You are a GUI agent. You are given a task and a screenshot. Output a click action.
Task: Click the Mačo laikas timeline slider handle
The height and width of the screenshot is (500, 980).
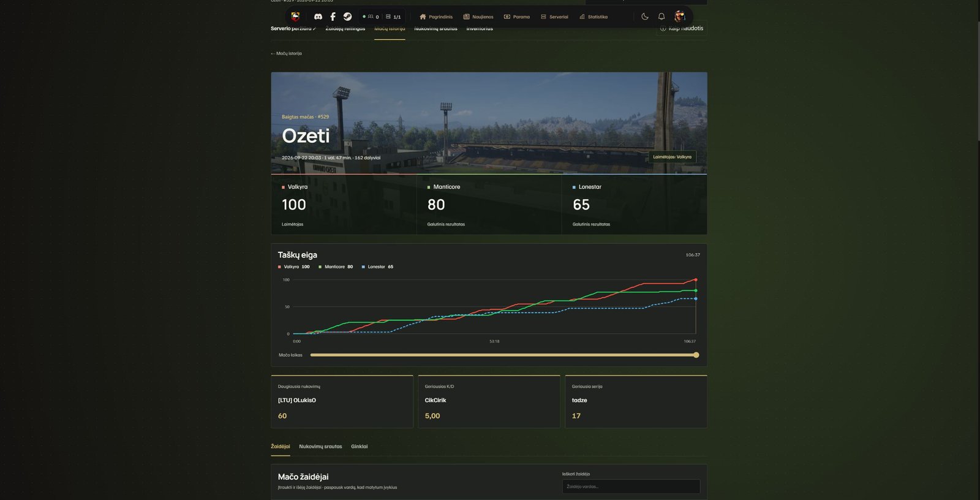click(696, 355)
